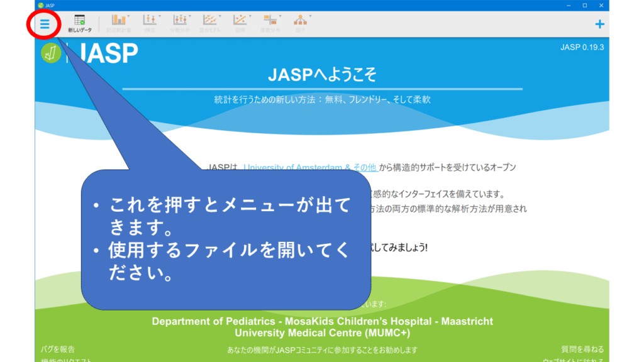Open the 回帰 (Regression) module menu
Image resolution: width=644 pixels, height=362 pixels.
(240, 24)
